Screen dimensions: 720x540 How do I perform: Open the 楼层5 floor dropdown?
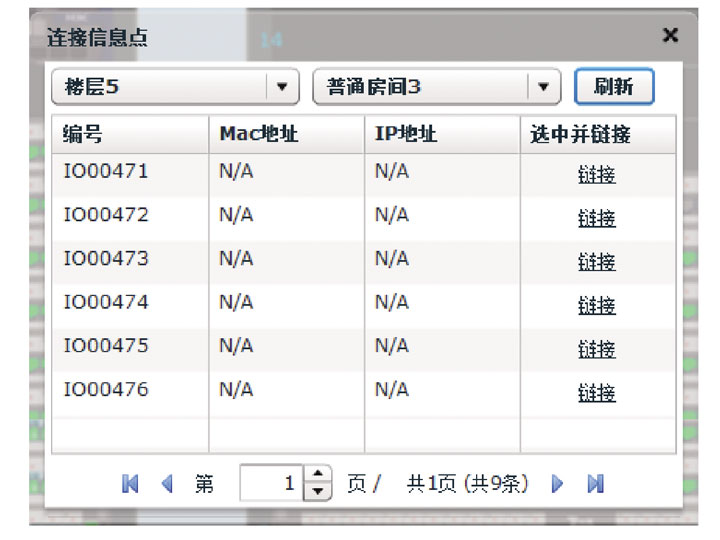pyautogui.click(x=282, y=87)
